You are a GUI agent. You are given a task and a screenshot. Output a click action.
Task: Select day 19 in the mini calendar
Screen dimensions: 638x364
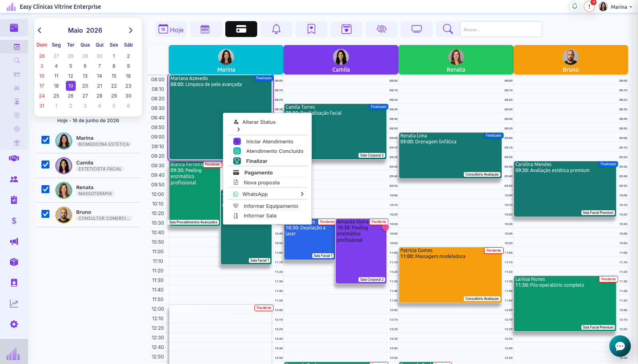coord(71,86)
